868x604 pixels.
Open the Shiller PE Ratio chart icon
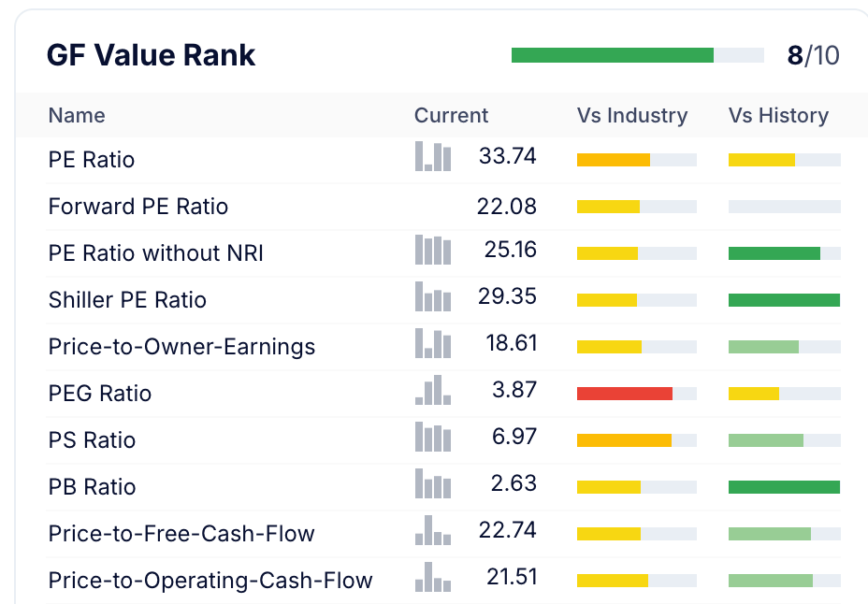click(x=433, y=296)
